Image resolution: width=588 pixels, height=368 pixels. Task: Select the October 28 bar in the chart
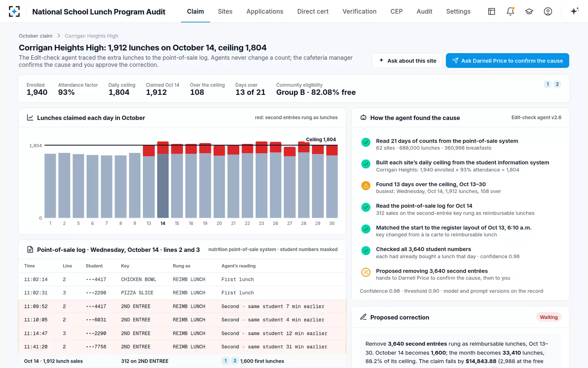[304, 180]
